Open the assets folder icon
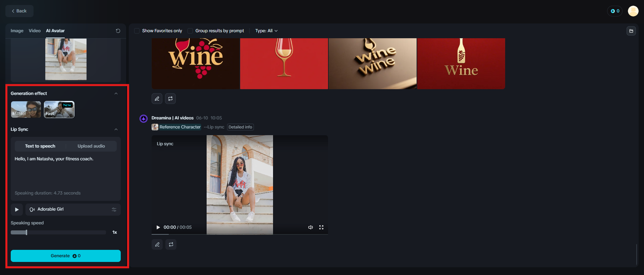Screen dimensions: 644x275 coord(631,31)
